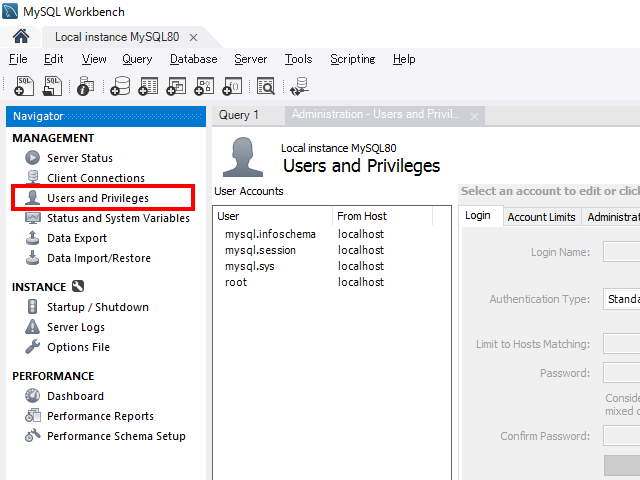Switch to the Query 1 tab
Image resolution: width=640 pixels, height=480 pixels.
click(239, 115)
